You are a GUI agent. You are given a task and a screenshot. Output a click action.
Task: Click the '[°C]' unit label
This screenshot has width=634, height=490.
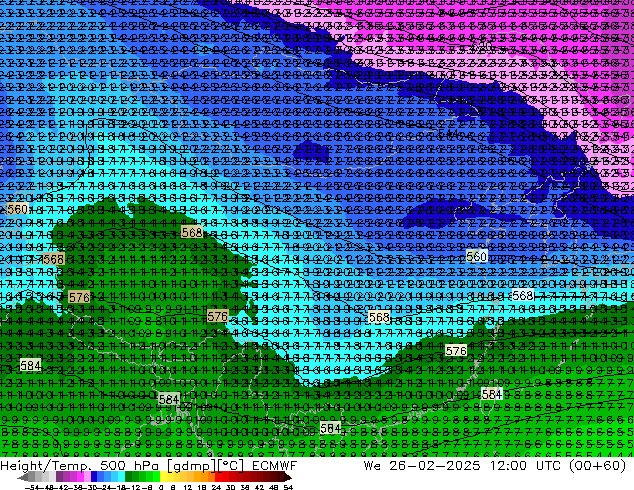point(231,466)
